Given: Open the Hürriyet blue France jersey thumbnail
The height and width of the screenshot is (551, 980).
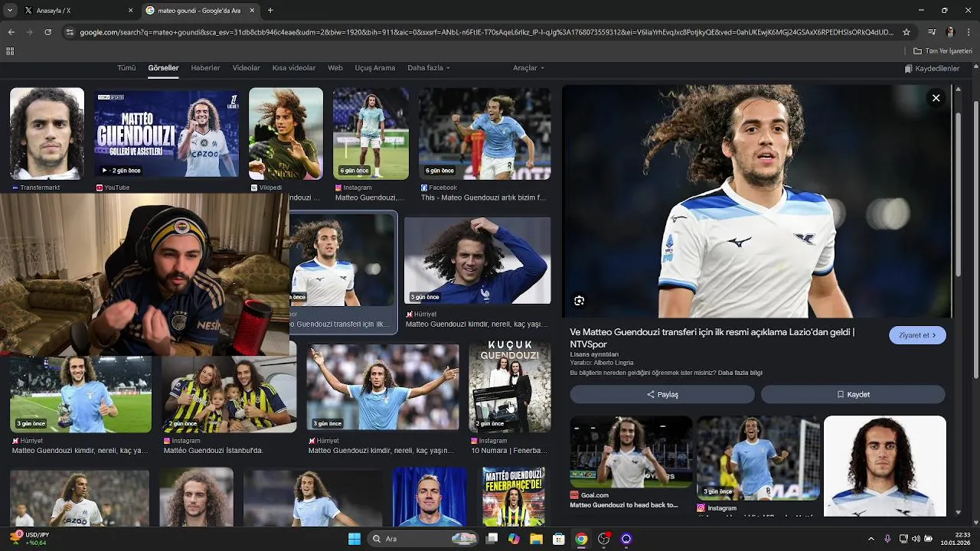Looking at the screenshot, I should pos(477,260).
